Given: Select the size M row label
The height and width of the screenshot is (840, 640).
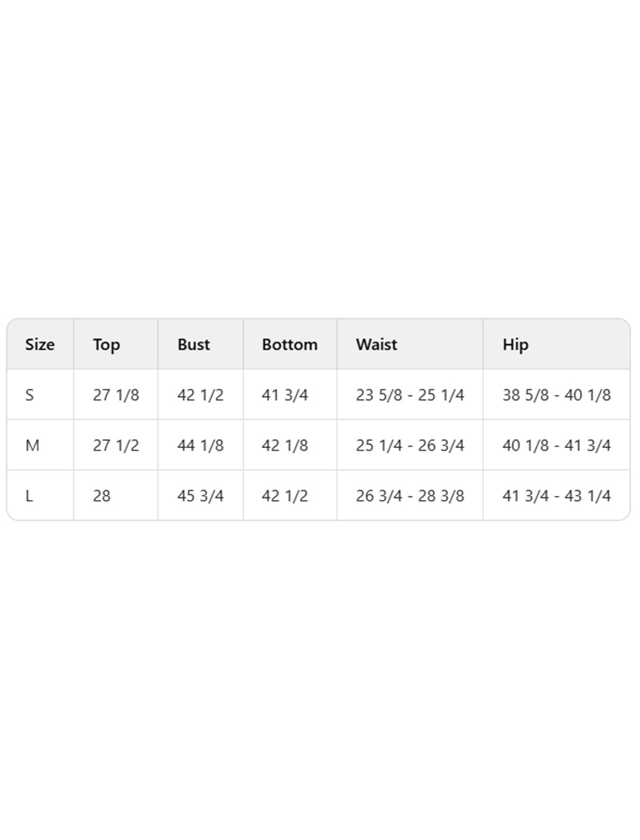Looking at the screenshot, I should pos(32,445).
